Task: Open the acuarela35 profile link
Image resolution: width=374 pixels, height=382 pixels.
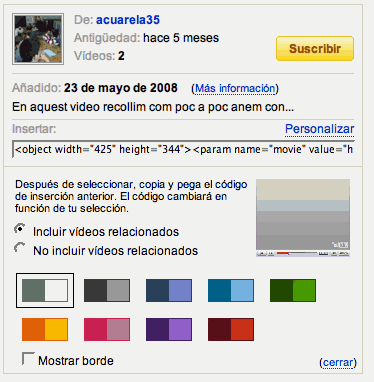Action: [x=128, y=20]
